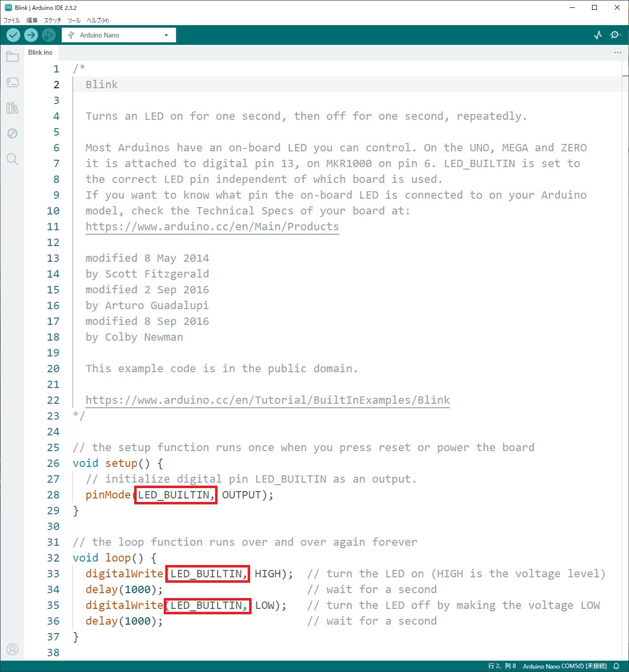Click "This example code is in the public domain."
The width and height of the screenshot is (629, 672).
pos(222,369)
